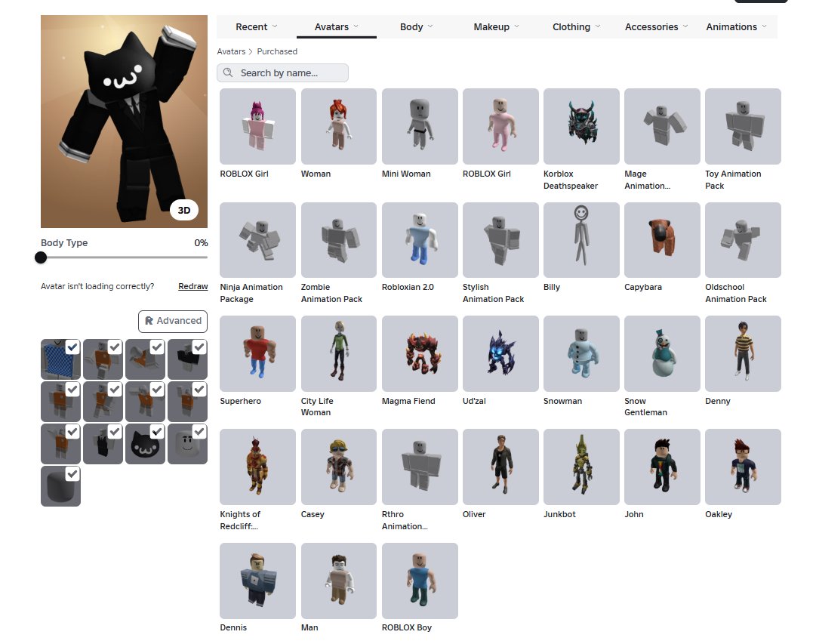Image resolution: width=816 pixels, height=644 pixels.
Task: Select the Superhero avatar
Action: [257, 353]
